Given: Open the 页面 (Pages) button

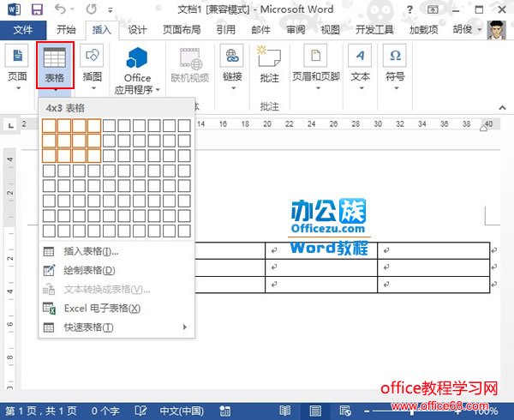Looking at the screenshot, I should coord(17,68).
